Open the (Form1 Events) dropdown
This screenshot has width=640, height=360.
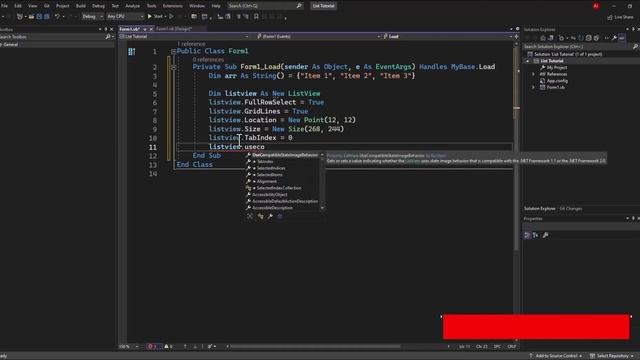(x=318, y=36)
